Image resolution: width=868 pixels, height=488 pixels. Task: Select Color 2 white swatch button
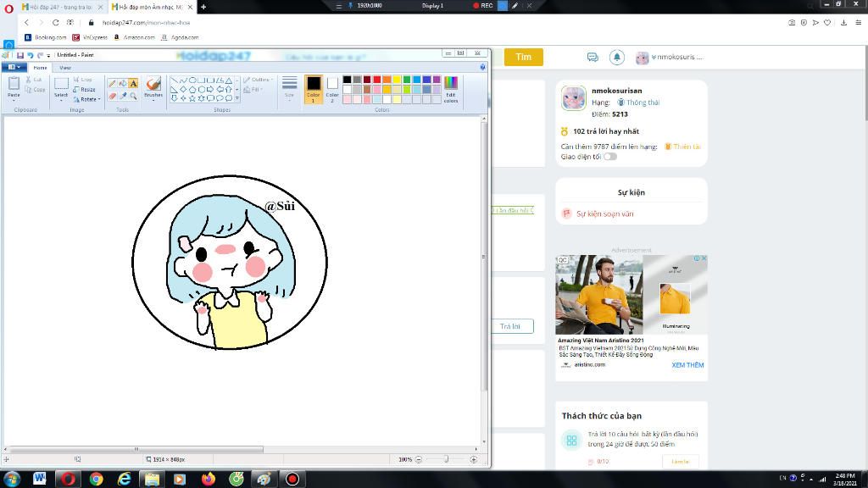pyautogui.click(x=332, y=90)
